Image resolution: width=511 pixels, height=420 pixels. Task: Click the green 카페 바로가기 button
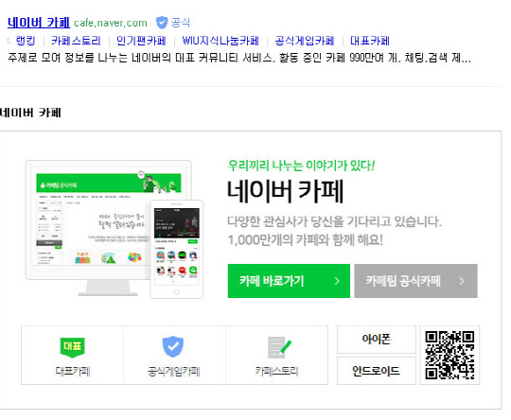pyautogui.click(x=289, y=281)
